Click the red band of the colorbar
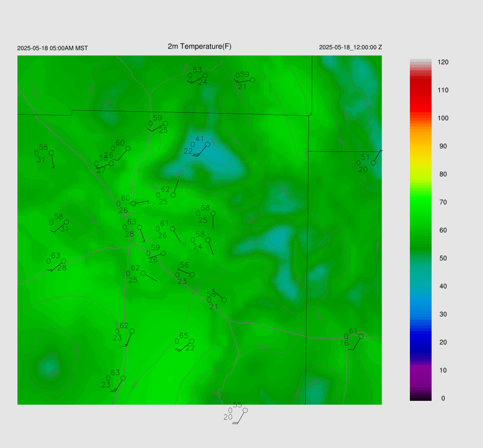This screenshot has width=483, height=448. (x=420, y=95)
